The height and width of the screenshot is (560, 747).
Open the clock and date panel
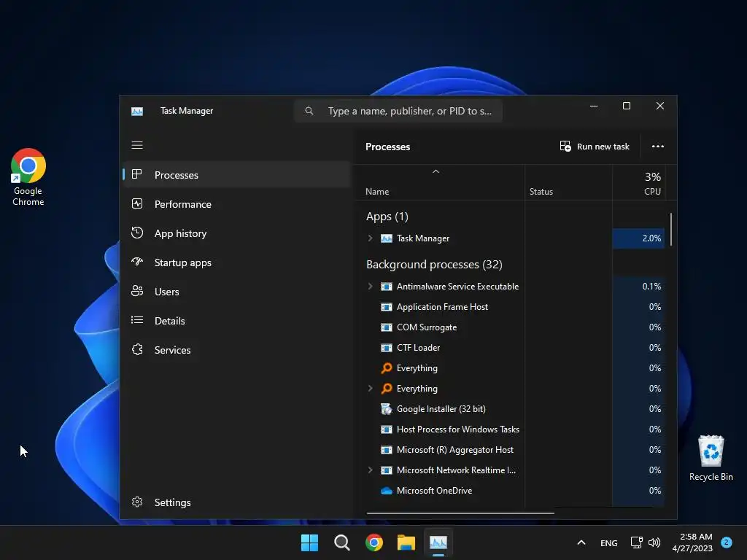692,542
